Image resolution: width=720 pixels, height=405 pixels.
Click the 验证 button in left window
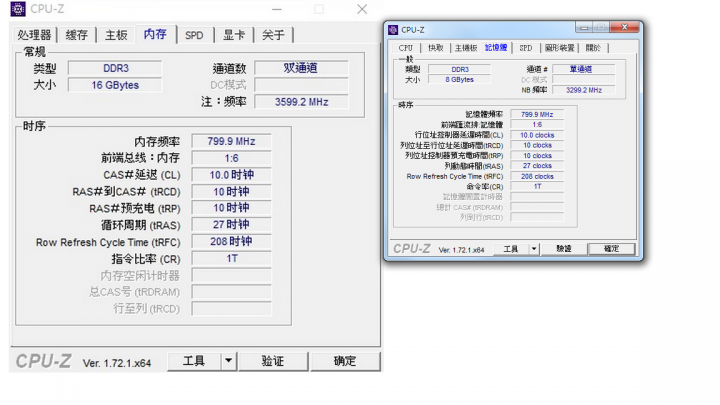[273, 361]
